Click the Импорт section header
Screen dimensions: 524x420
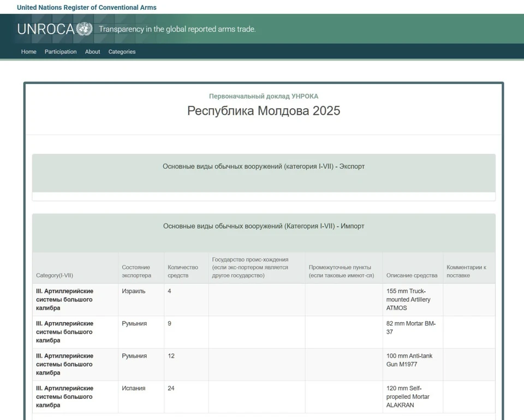[264, 233]
